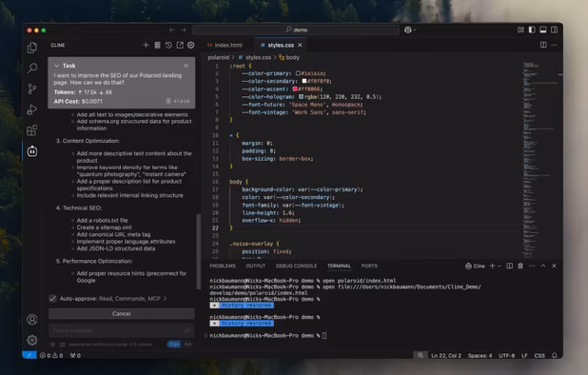
Task: Select the TERMINAL panel tab
Action: (339, 266)
